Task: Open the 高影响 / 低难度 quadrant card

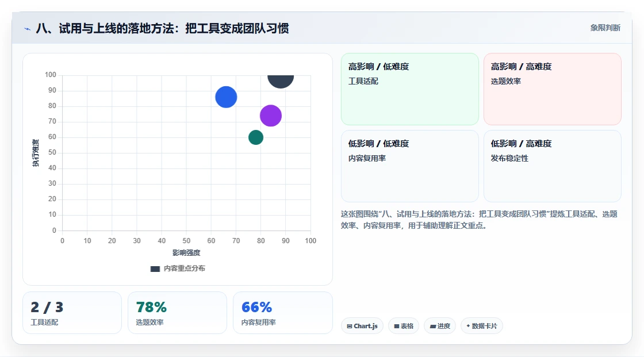Action: tap(410, 89)
